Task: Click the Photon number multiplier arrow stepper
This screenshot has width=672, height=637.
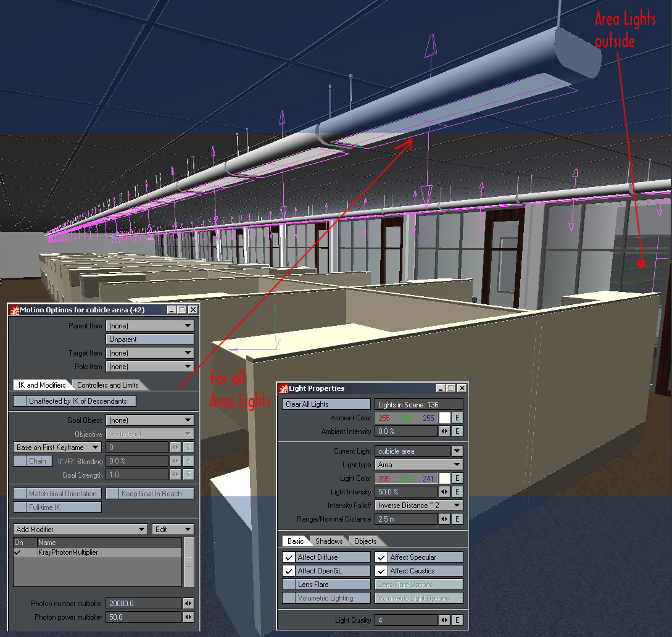Action: pos(188,604)
